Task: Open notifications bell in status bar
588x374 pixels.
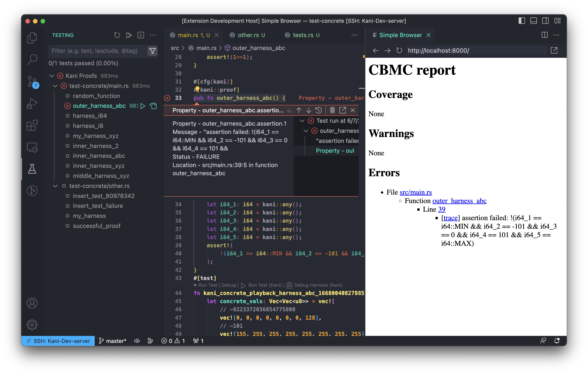Action: point(557,341)
